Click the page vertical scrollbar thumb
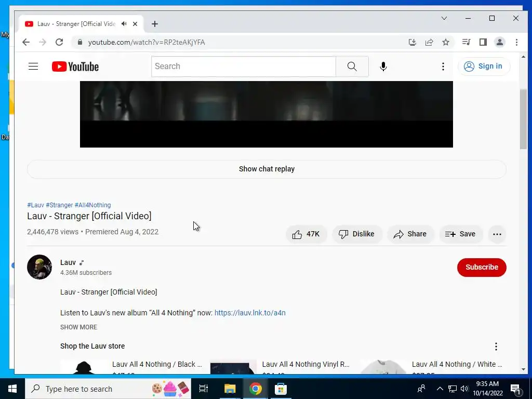The height and width of the screenshot is (399, 532). pyautogui.click(x=523, y=119)
